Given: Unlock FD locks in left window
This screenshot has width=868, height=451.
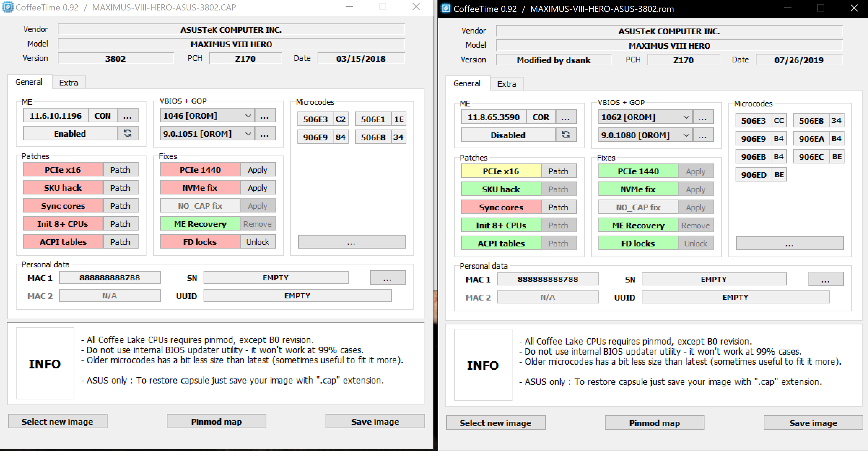Looking at the screenshot, I should coord(257,242).
